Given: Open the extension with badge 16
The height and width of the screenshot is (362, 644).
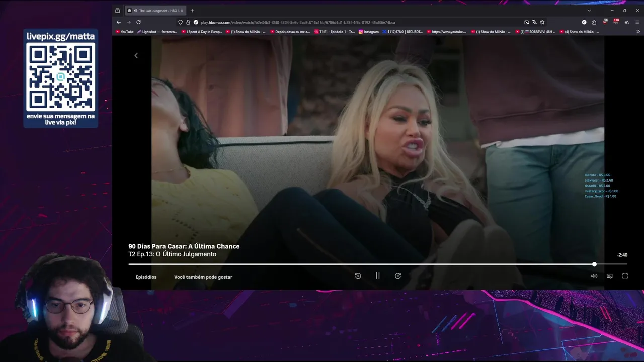Looking at the screenshot, I should [605, 22].
